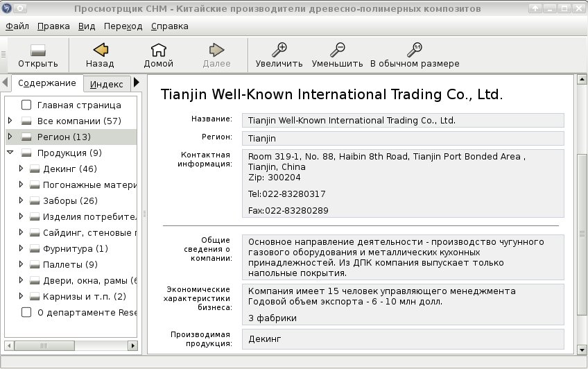The image size is (588, 369).
Task: Open the Переход menu
Action: pyautogui.click(x=123, y=26)
